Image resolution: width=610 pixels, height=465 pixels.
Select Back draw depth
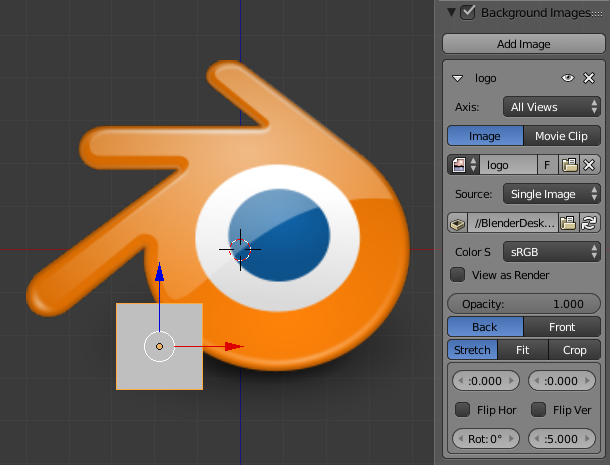click(485, 327)
